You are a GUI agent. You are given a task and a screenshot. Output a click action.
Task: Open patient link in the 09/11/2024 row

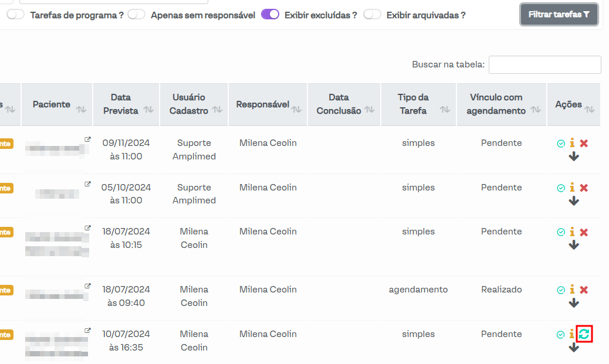click(x=88, y=140)
